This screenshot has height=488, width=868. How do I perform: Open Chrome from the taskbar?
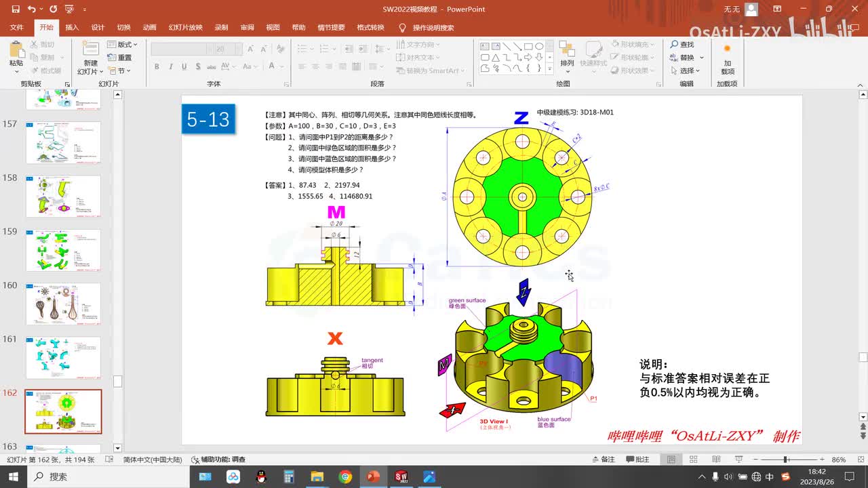tap(345, 476)
